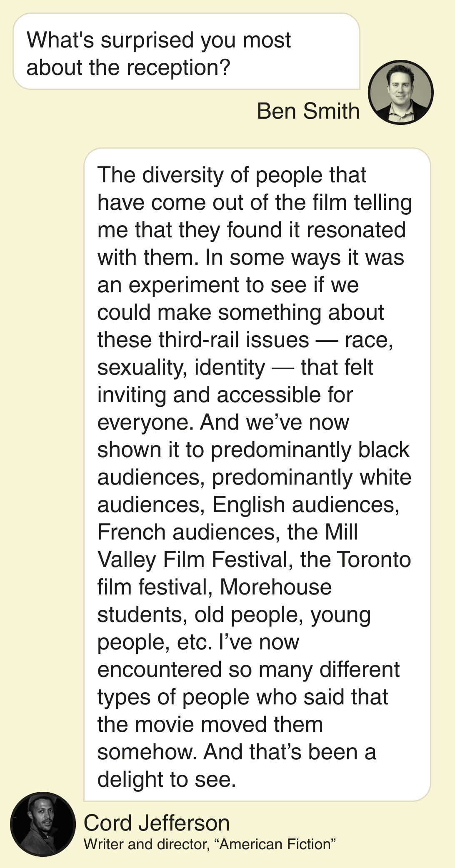Click the closing words "delight to see."
This screenshot has height=868, width=455.
pyautogui.click(x=167, y=779)
